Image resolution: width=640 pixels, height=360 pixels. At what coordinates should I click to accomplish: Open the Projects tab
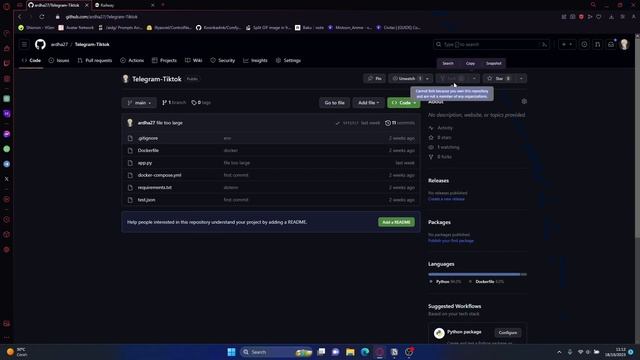[x=164, y=60]
